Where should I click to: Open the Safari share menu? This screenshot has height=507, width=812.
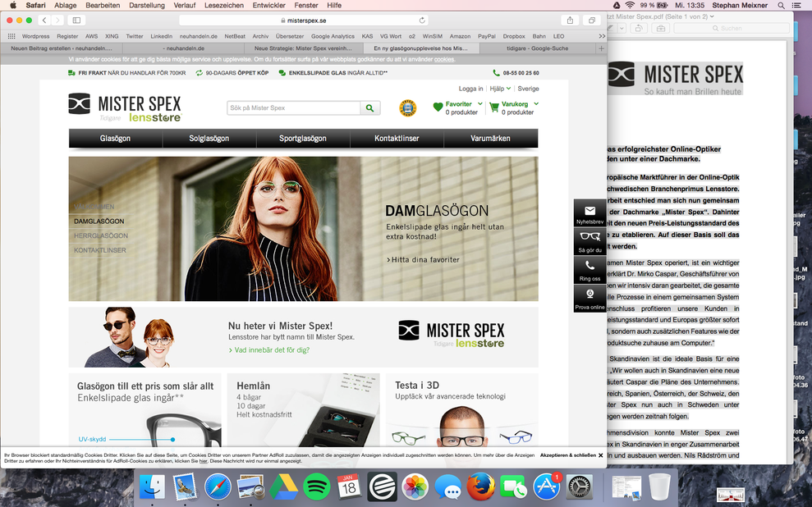click(570, 21)
